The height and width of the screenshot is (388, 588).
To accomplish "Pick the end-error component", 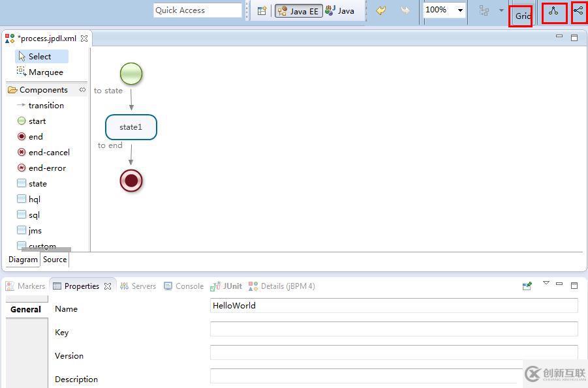I will tap(42, 168).
